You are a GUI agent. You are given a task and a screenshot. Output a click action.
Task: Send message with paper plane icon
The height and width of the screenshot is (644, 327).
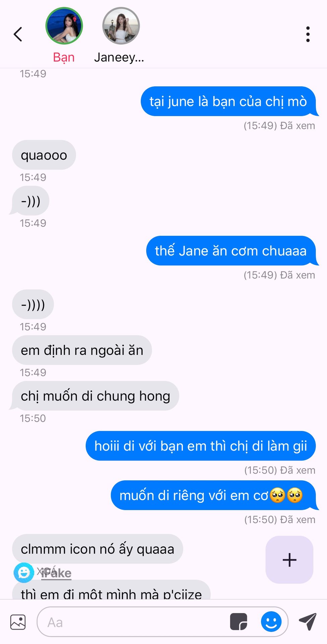[x=308, y=622]
